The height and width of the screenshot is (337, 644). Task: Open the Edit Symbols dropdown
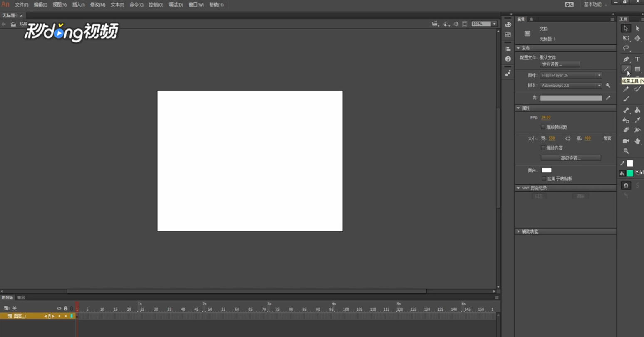click(446, 24)
